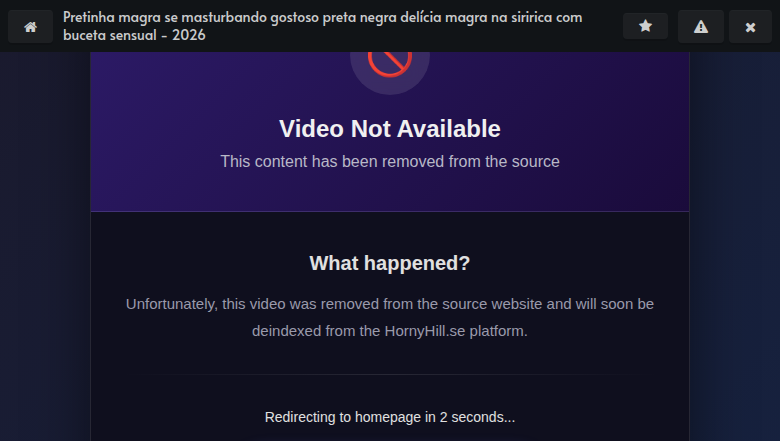Click the year 2026 in the title
Screen dimensions: 780x441
pos(189,35)
